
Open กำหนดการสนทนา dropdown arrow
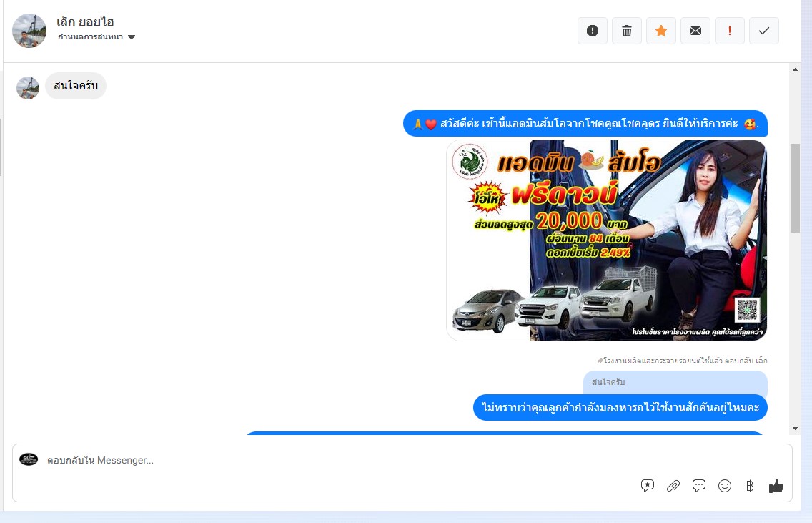point(132,36)
